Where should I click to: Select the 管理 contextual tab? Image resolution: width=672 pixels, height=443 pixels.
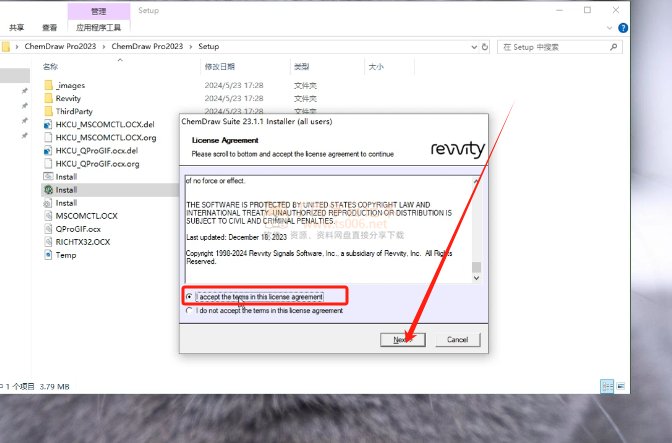point(99,12)
